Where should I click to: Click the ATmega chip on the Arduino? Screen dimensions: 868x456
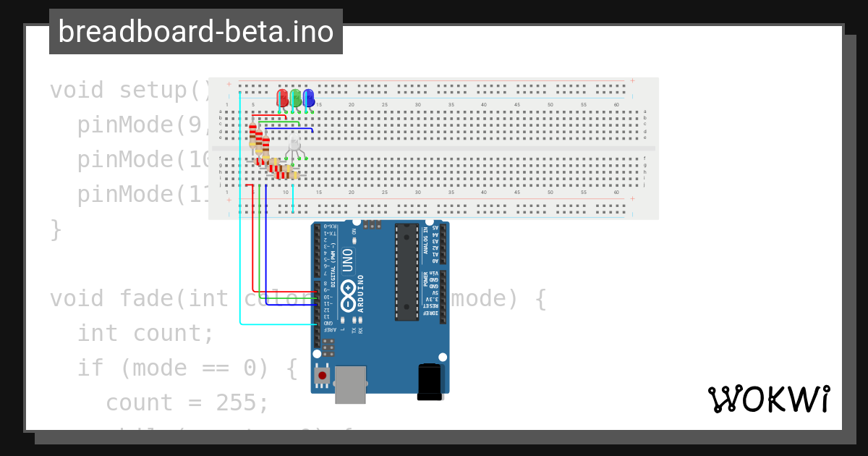click(x=407, y=272)
